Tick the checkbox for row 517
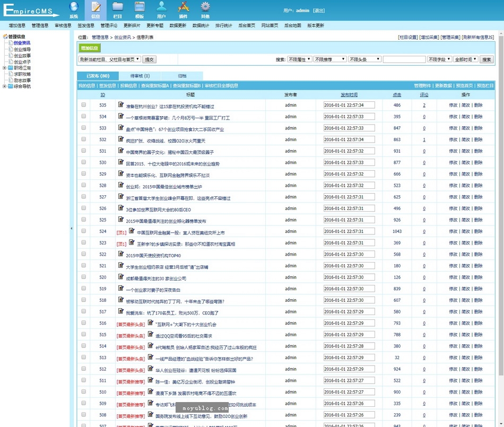Image resolution: width=504 pixels, height=427 pixels. pos(84,311)
